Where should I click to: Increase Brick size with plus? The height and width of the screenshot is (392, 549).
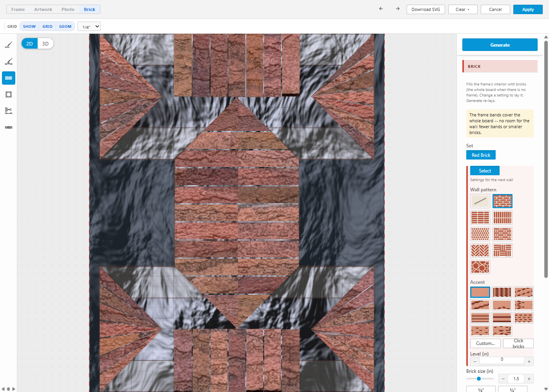click(529, 379)
